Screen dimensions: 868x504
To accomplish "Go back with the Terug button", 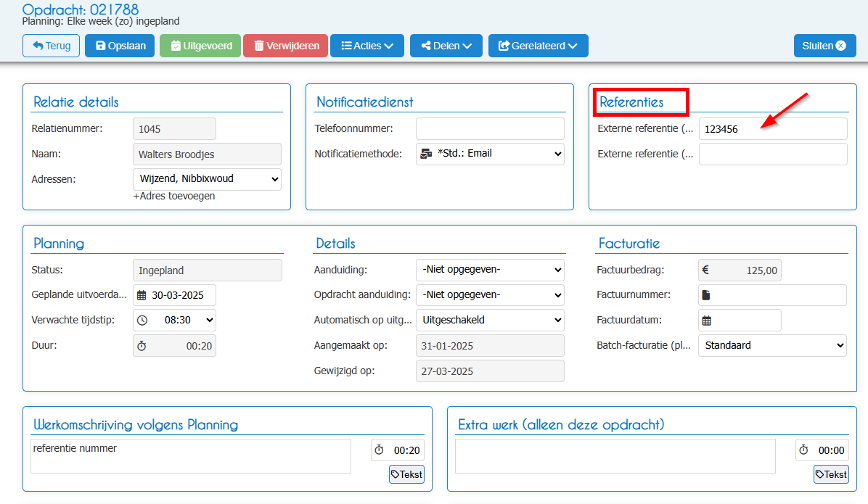I will pos(51,46).
